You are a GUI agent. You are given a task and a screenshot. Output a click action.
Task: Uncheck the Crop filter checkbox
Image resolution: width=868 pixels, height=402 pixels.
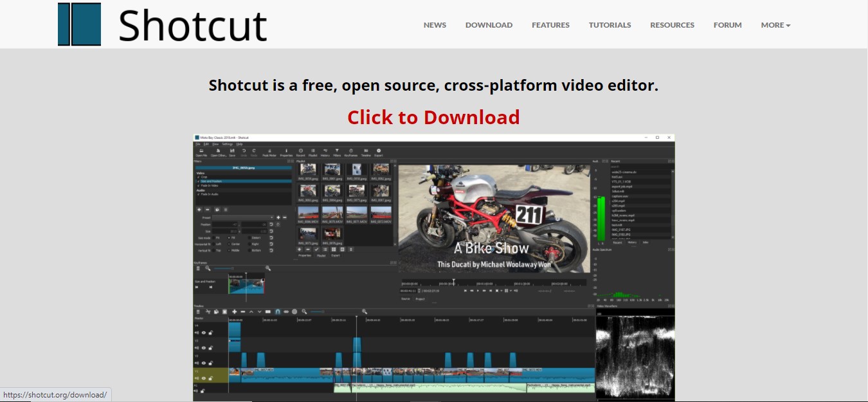[x=198, y=177]
